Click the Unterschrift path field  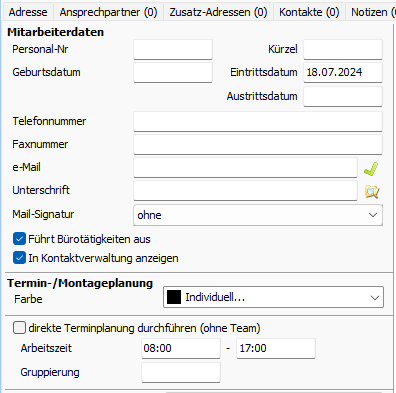(245, 190)
